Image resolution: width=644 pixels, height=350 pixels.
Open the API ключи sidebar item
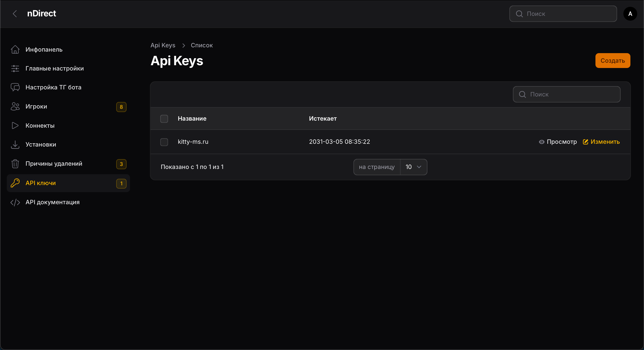coord(41,183)
